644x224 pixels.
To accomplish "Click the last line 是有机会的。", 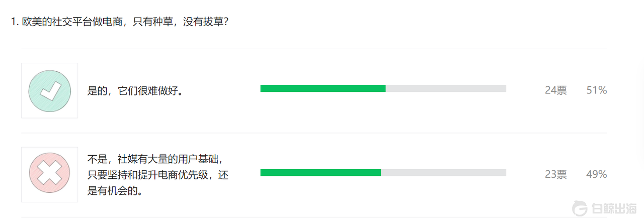I will [x=115, y=191].
